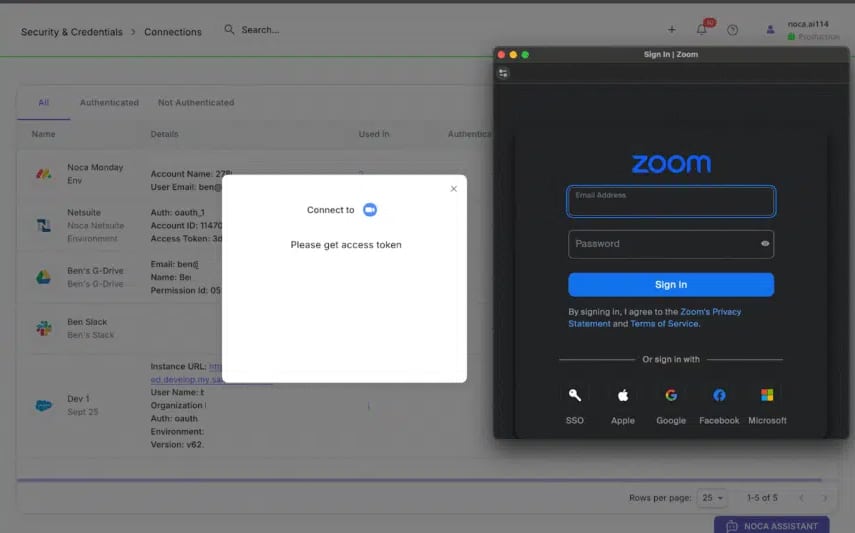Switch to the Not Authenticated tab
The height and width of the screenshot is (533, 855).
point(196,103)
